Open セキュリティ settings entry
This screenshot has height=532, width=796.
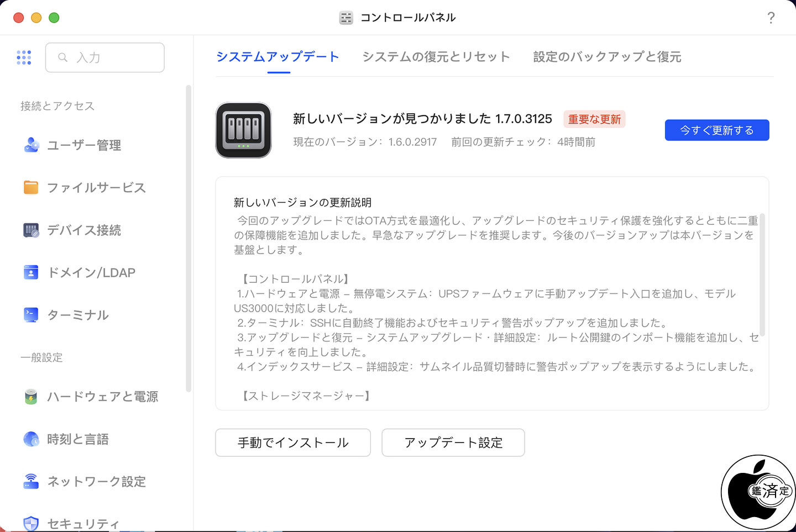pos(83,523)
